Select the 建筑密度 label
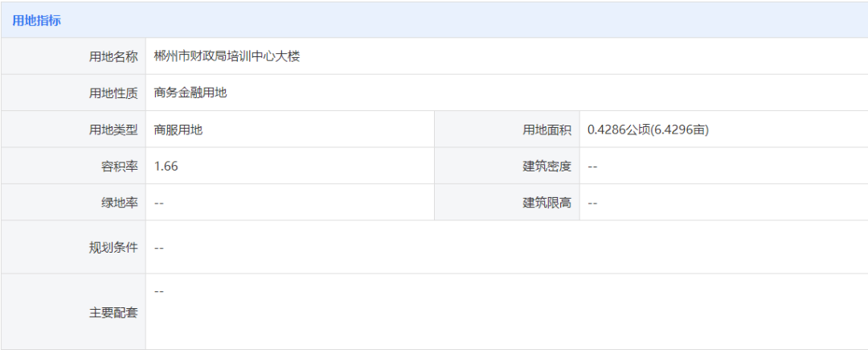This screenshot has height=350, width=868. [x=547, y=166]
